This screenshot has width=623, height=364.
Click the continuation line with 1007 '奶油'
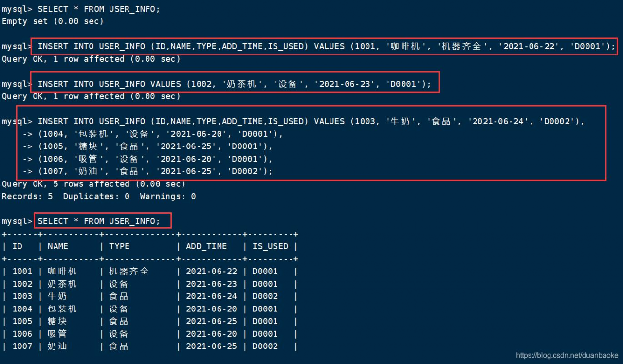pos(148,171)
